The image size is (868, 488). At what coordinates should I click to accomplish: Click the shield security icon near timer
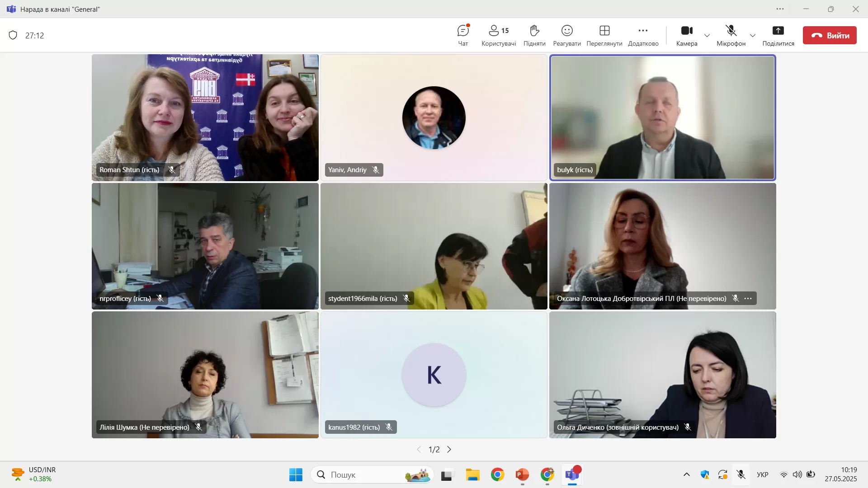click(13, 35)
